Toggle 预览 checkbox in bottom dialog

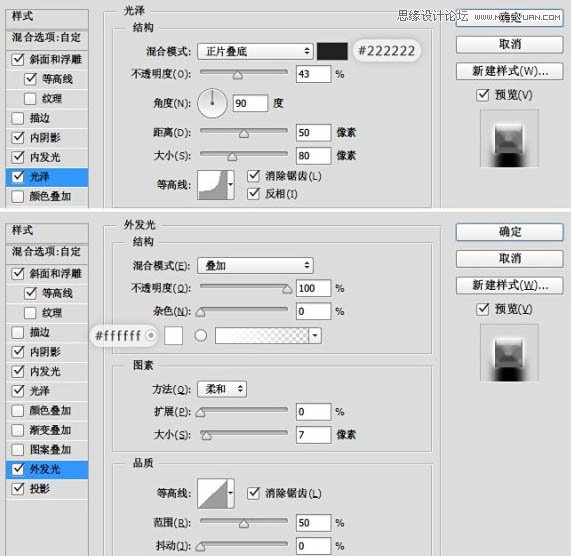click(483, 309)
